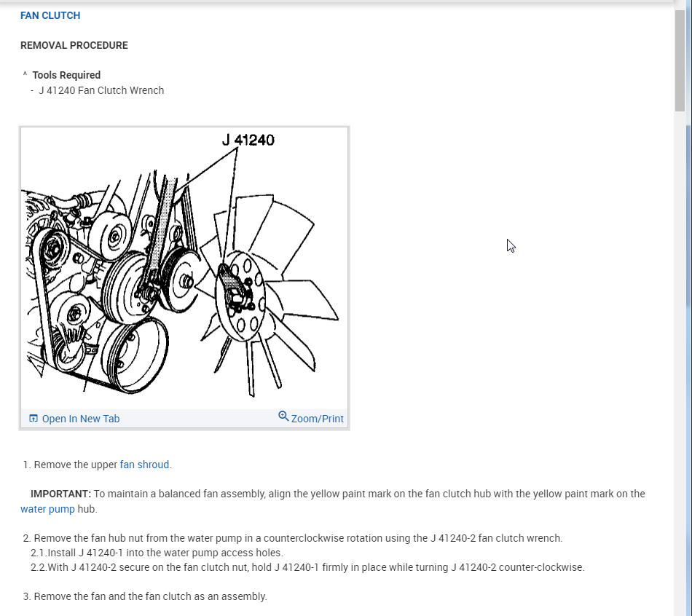Screen dimensions: 692x616
Task: Click step 2.2 With J 41240-2 secure text
Action: click(x=307, y=567)
